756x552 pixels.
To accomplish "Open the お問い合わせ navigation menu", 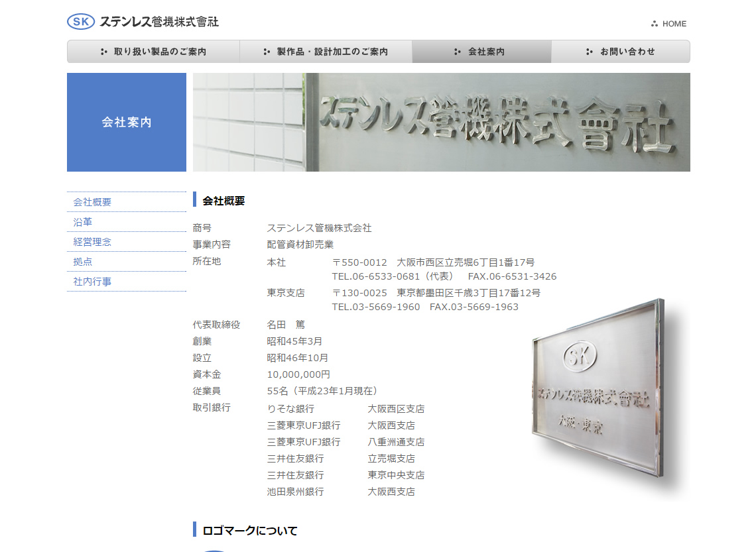I will (621, 52).
